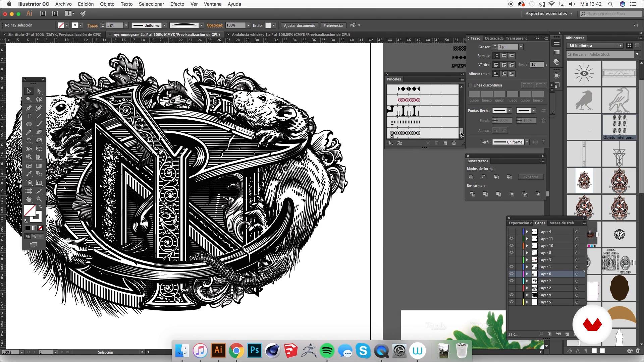This screenshot has height=362, width=644.
Task: Select the Line Segment tool
Action: (39, 116)
